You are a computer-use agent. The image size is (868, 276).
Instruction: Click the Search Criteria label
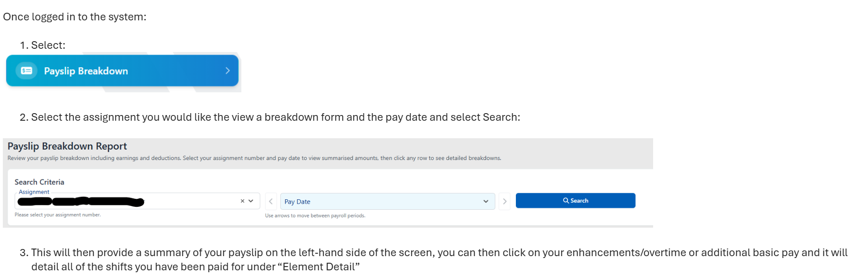pyautogui.click(x=39, y=182)
